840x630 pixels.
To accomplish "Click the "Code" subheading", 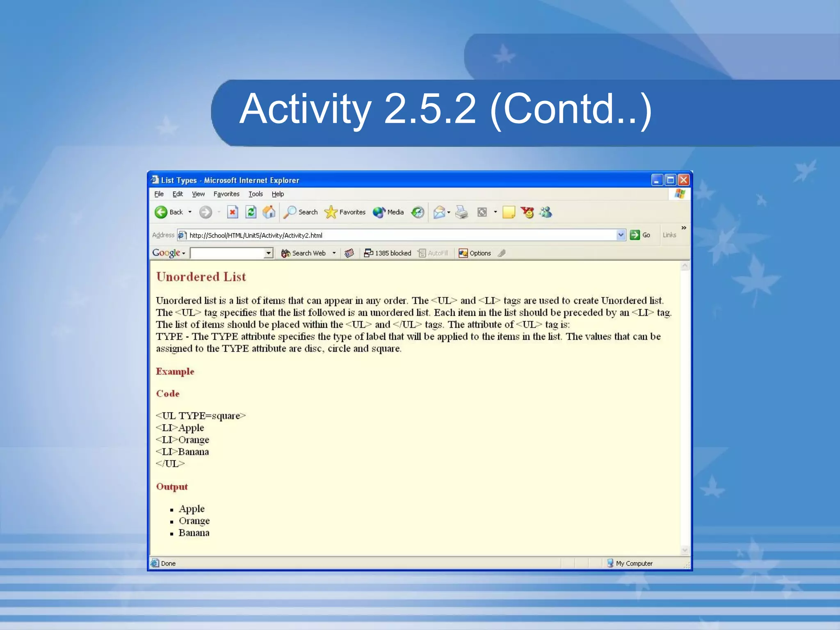I will (x=168, y=393).
